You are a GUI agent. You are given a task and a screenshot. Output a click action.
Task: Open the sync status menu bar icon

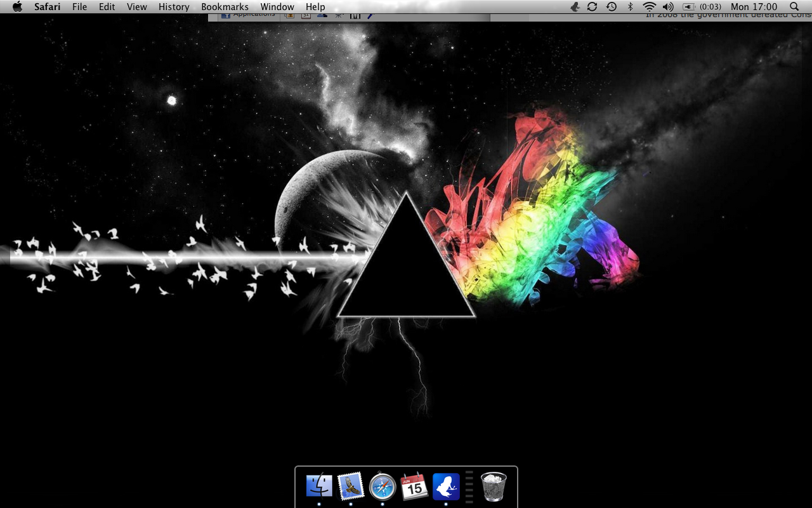(x=592, y=7)
